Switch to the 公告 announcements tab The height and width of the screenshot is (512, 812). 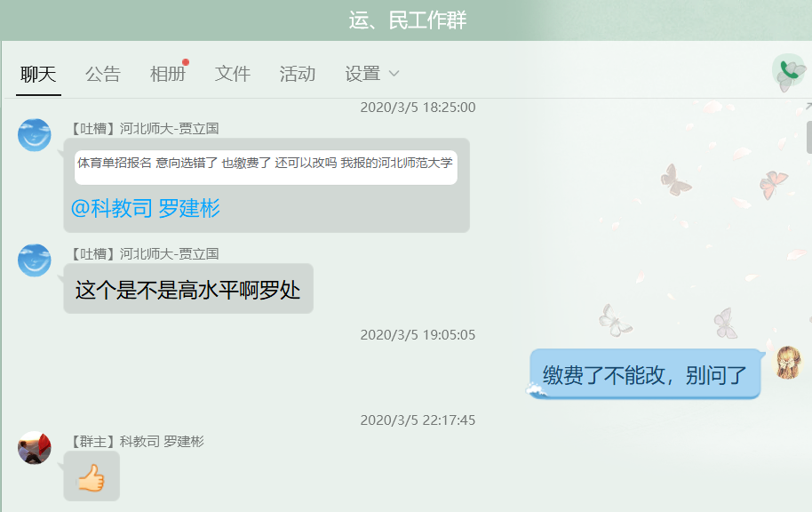(103, 75)
